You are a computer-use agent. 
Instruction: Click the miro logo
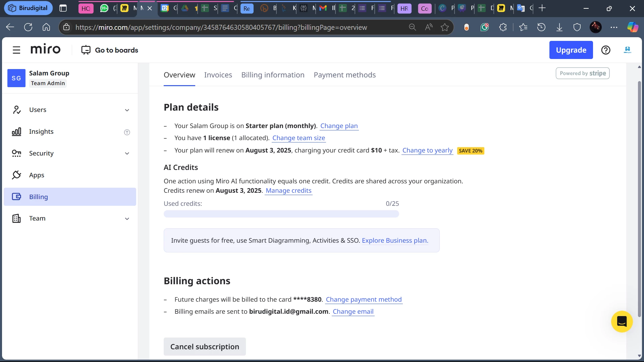46,49
